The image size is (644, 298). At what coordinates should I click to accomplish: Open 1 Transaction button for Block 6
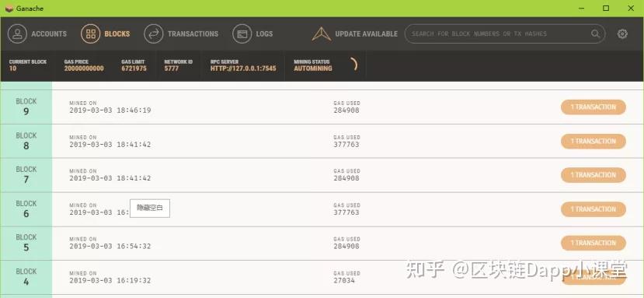pyautogui.click(x=593, y=209)
